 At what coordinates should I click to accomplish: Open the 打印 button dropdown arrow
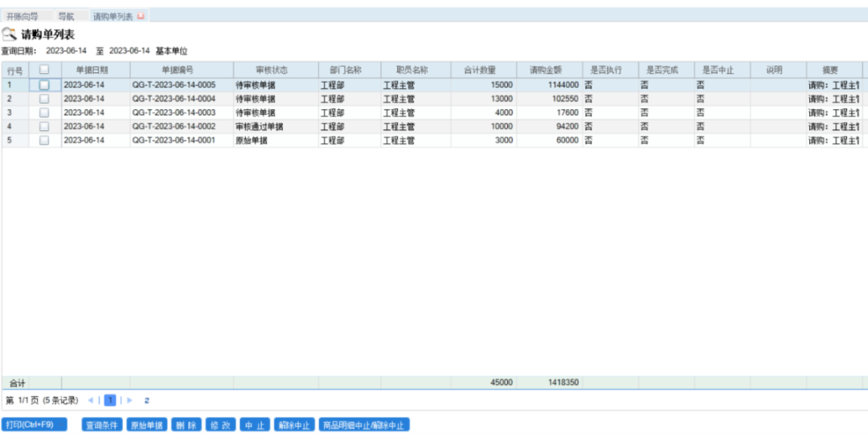[62, 424]
